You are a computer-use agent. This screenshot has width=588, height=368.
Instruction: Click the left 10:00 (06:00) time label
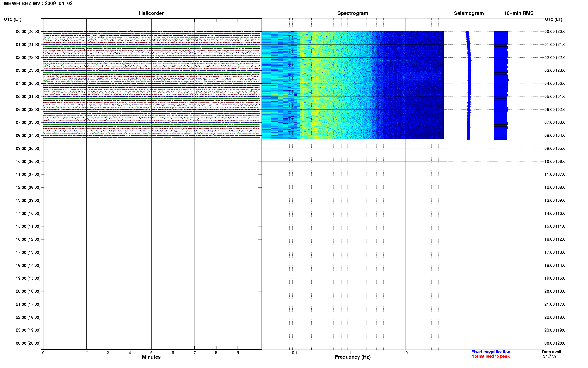(28, 162)
